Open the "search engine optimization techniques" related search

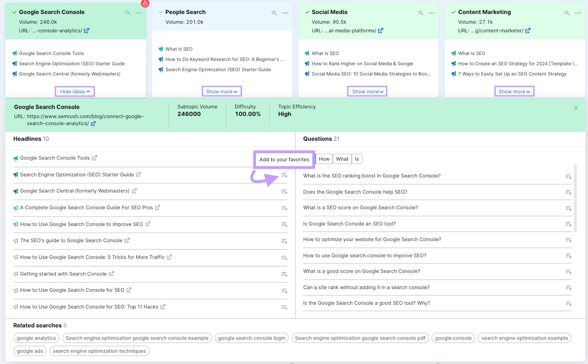[x=99, y=351]
